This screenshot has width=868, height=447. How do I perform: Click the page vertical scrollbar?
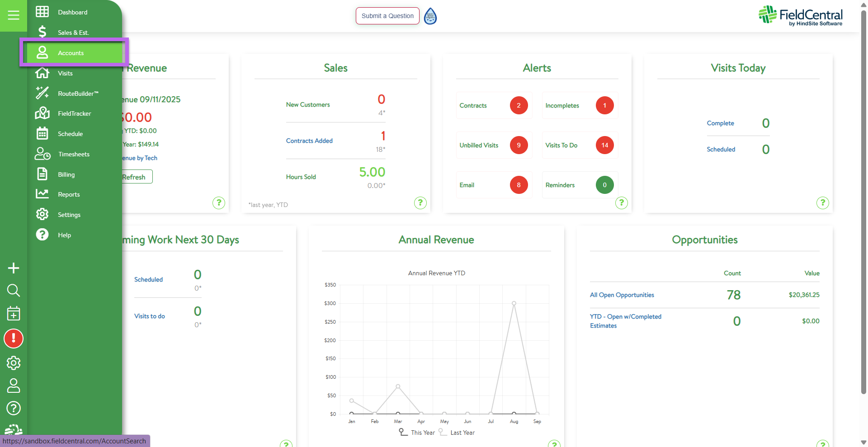[x=863, y=203]
